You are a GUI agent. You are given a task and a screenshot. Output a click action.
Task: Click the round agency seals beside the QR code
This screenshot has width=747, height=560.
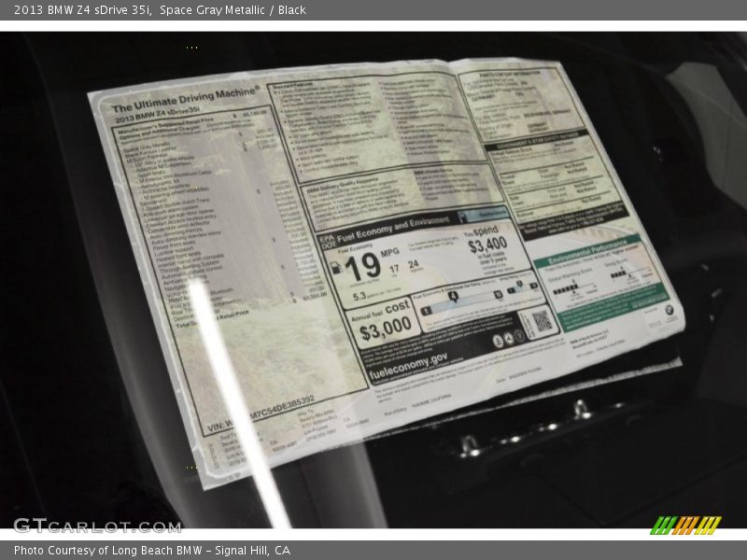[x=508, y=339]
